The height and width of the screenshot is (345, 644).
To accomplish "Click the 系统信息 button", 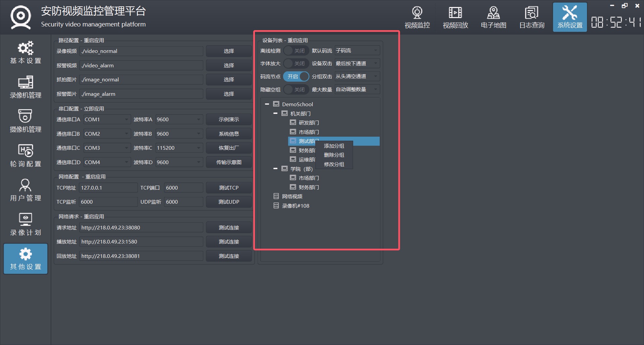I will (x=229, y=134).
